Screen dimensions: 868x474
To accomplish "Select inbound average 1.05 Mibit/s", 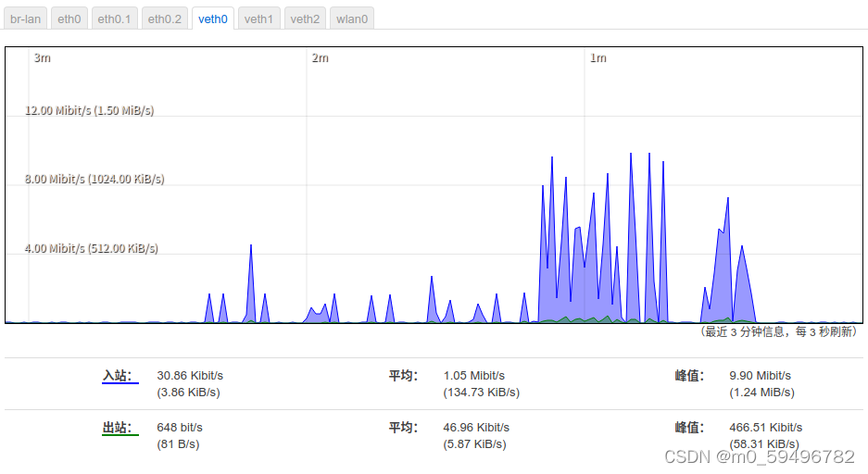I will coord(474,376).
